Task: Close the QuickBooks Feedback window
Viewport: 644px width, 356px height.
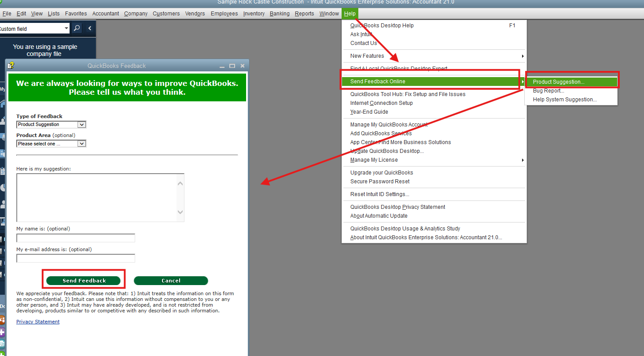Action: coord(243,66)
